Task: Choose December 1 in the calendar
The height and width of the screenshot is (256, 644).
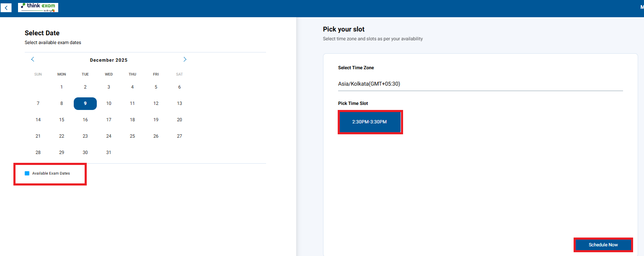Action: pyautogui.click(x=62, y=87)
